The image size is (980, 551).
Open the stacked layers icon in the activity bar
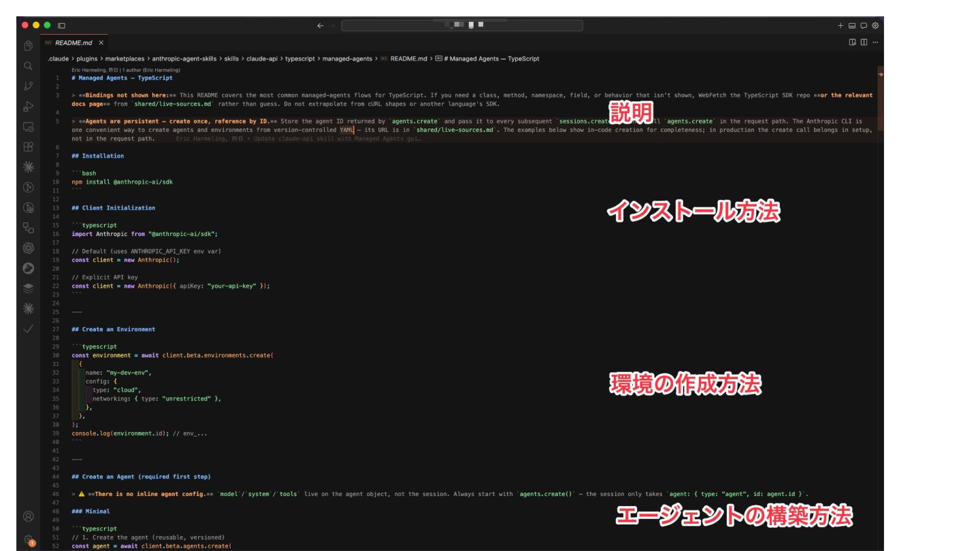point(29,288)
